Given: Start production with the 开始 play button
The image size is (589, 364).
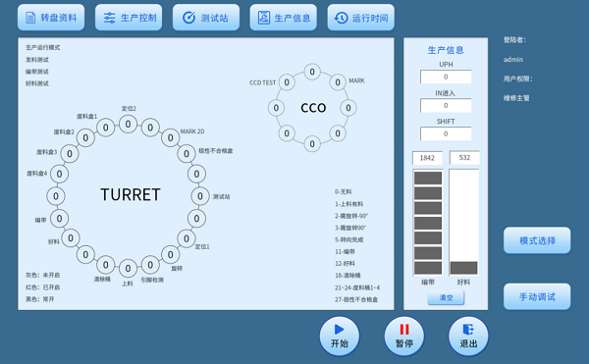Looking at the screenshot, I should click(340, 337).
